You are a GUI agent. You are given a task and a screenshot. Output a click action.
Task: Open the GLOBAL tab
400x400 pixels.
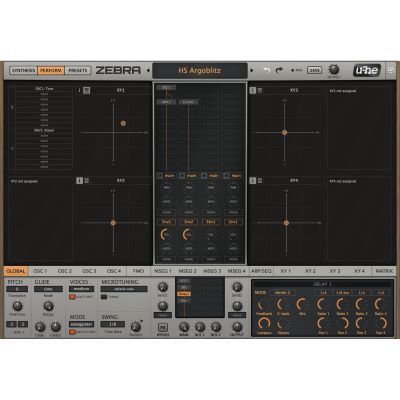pos(16,271)
